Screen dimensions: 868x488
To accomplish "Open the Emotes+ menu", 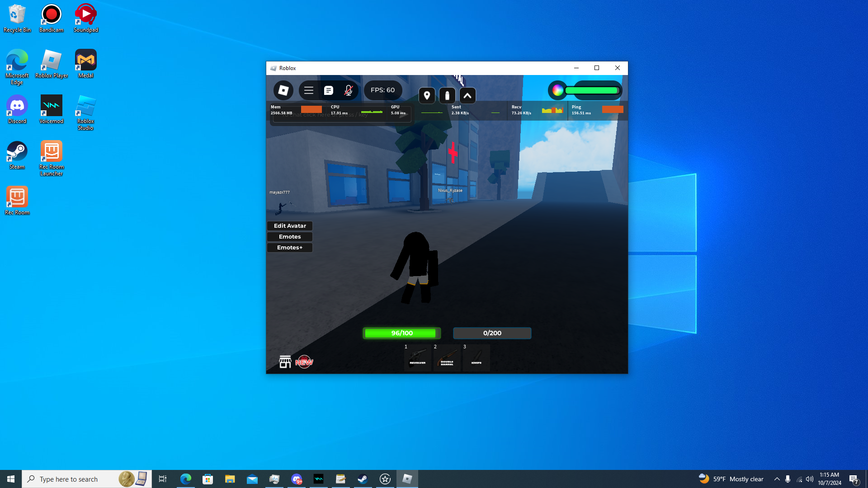I will 290,248.
